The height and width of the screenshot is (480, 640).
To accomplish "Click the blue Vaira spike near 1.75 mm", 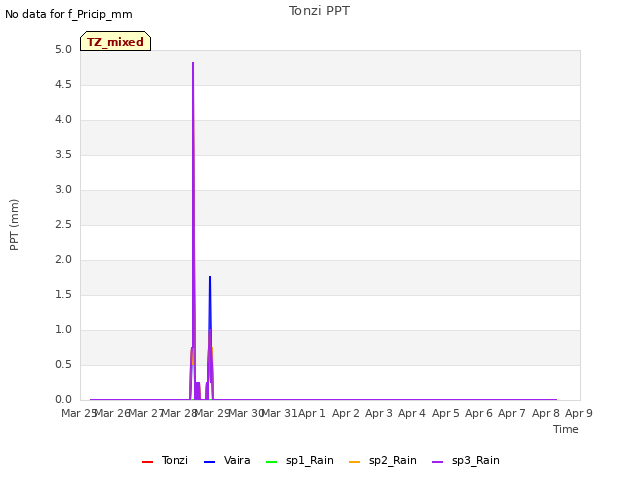I will 210,278.
